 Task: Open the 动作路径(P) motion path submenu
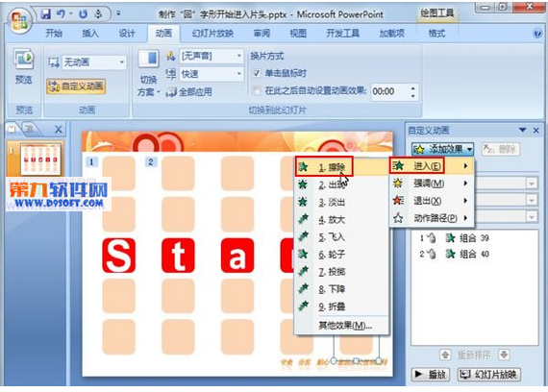(x=432, y=218)
